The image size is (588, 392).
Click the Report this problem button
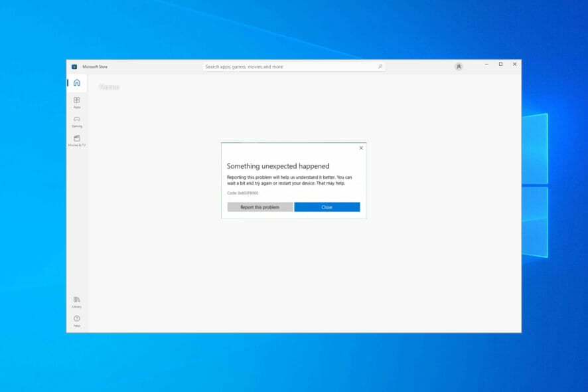[260, 207]
